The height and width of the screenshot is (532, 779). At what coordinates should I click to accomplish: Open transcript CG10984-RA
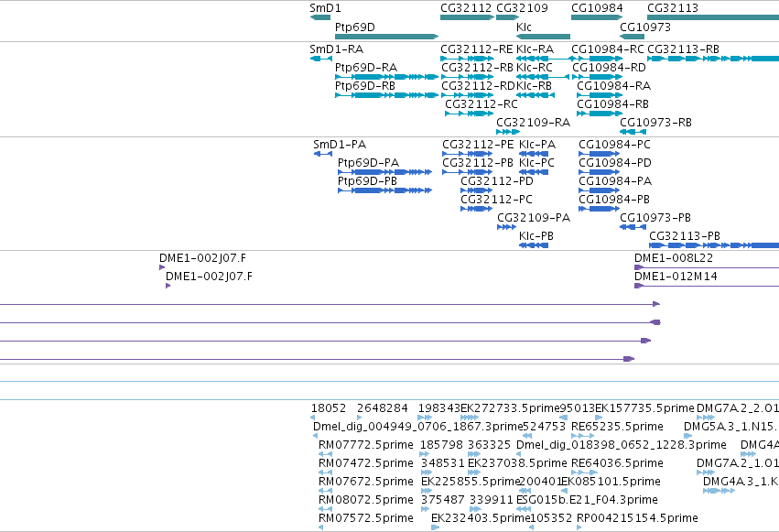[613, 85]
